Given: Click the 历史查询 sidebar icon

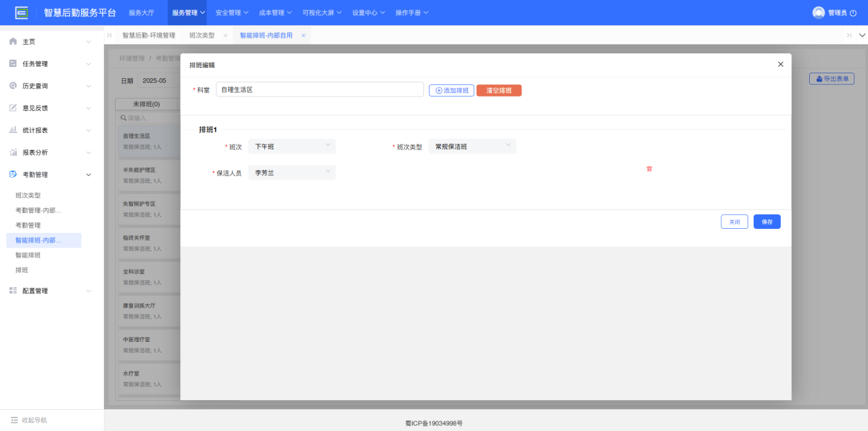Looking at the screenshot, I should point(13,86).
